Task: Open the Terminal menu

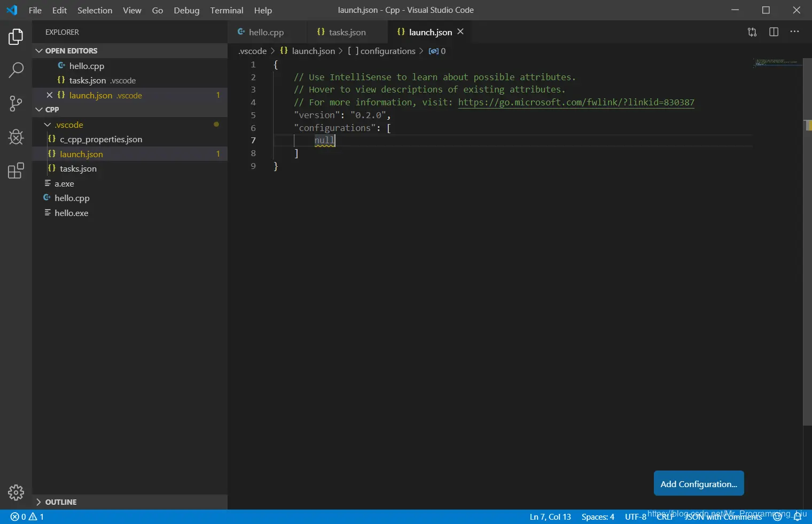Action: point(227,10)
